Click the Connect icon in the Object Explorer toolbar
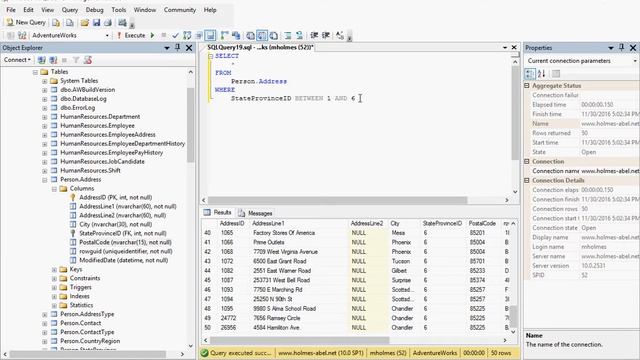 pyautogui.click(x=41, y=60)
